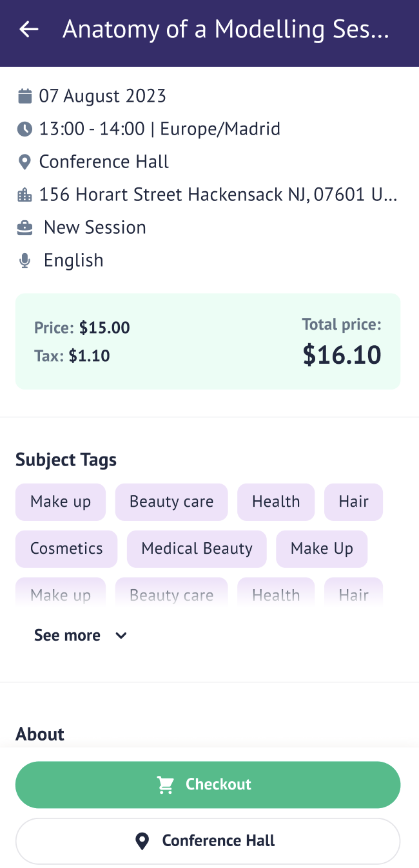Click the clock icon beside session time
The width and height of the screenshot is (419, 868).
(24, 129)
